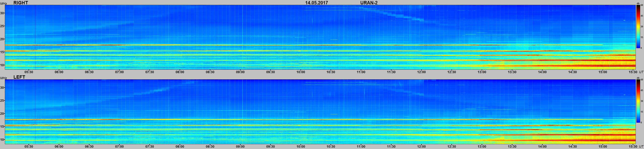Image resolution: width=644 pixels, height=149 pixels.
Task: Click the 25 MHz label on RIGHT panel
Action: click(2, 26)
